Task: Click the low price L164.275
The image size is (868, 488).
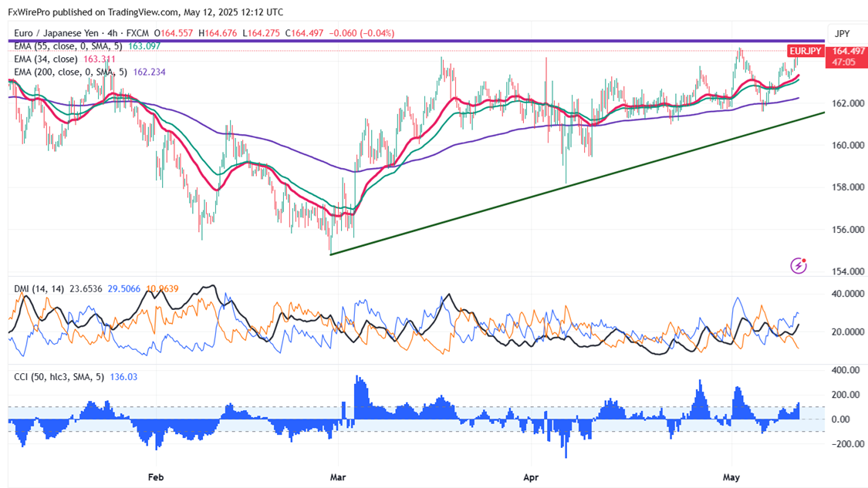Action: (x=261, y=33)
